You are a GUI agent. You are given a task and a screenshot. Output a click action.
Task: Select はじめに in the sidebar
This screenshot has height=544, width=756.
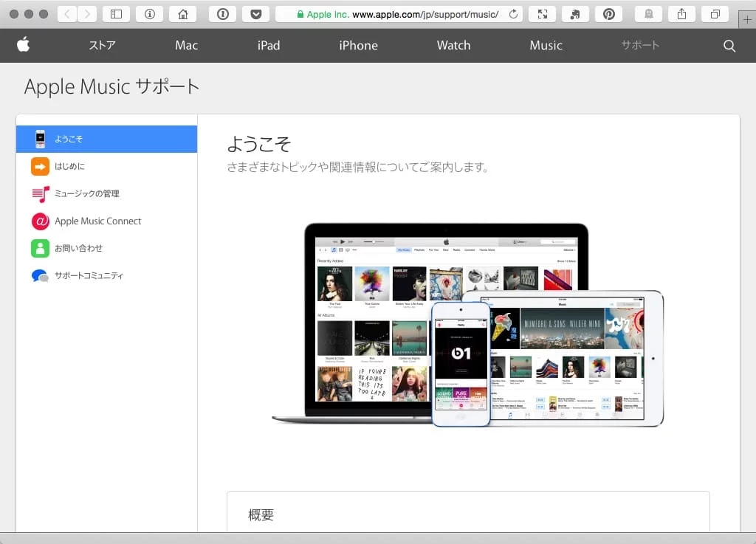(106, 166)
